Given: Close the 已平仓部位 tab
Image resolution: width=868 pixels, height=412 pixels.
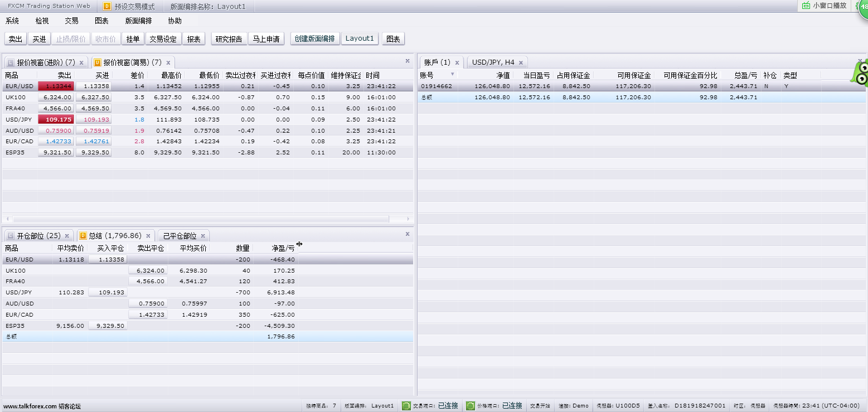Looking at the screenshot, I should [x=203, y=236].
